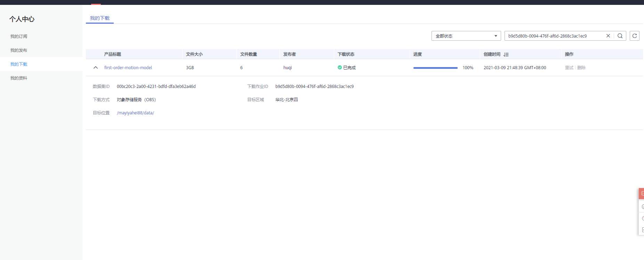Sort by creation time using the sort icon
644x260 pixels.
point(506,55)
